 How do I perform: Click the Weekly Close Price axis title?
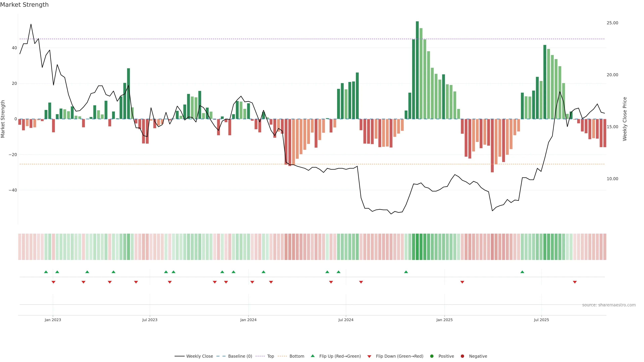pos(625,119)
